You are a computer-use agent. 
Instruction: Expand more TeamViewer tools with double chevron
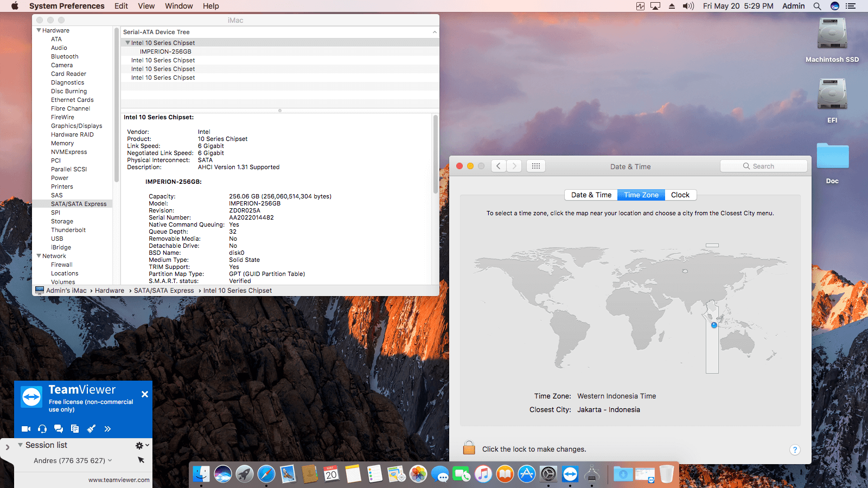coord(107,429)
